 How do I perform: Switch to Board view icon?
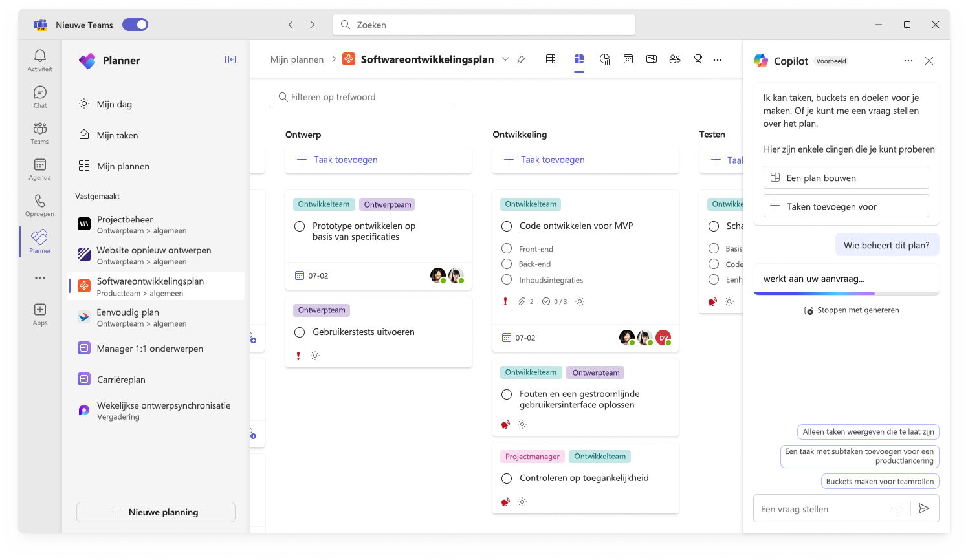click(579, 59)
